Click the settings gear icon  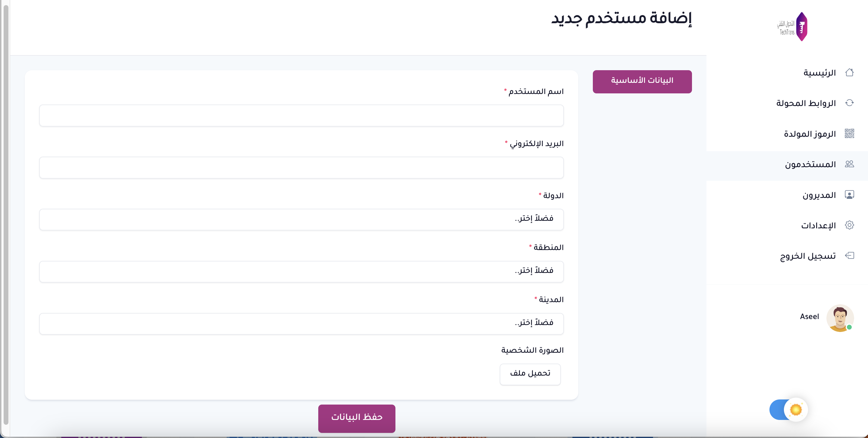849,225
